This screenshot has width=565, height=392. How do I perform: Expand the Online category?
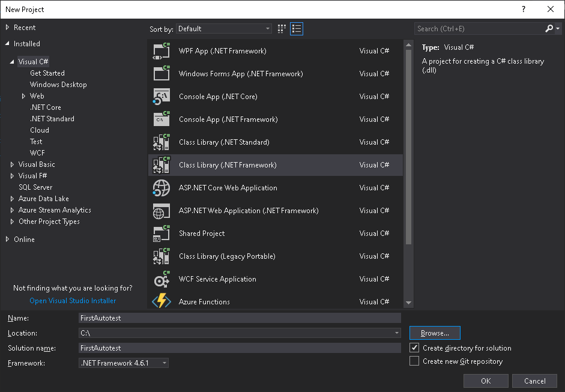click(x=7, y=240)
